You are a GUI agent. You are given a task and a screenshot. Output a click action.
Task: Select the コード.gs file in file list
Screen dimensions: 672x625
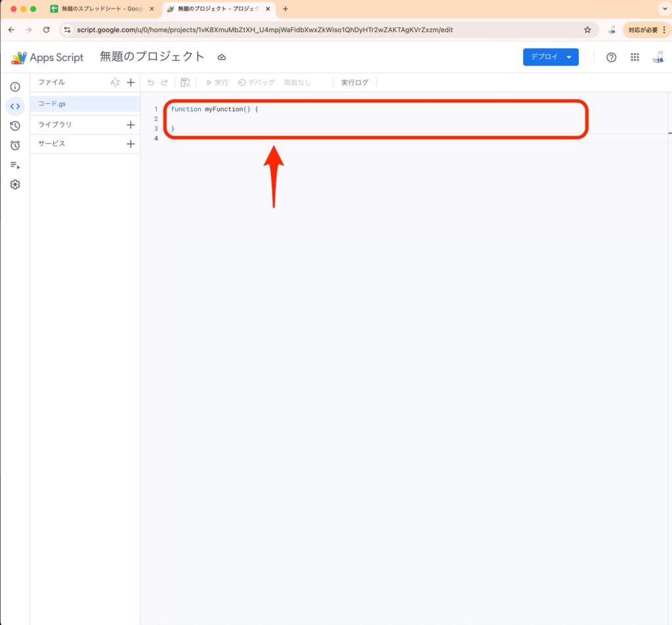(52, 104)
